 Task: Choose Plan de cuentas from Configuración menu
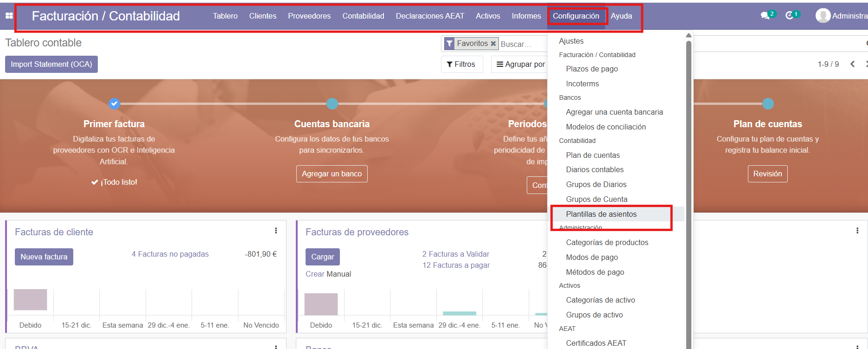593,155
